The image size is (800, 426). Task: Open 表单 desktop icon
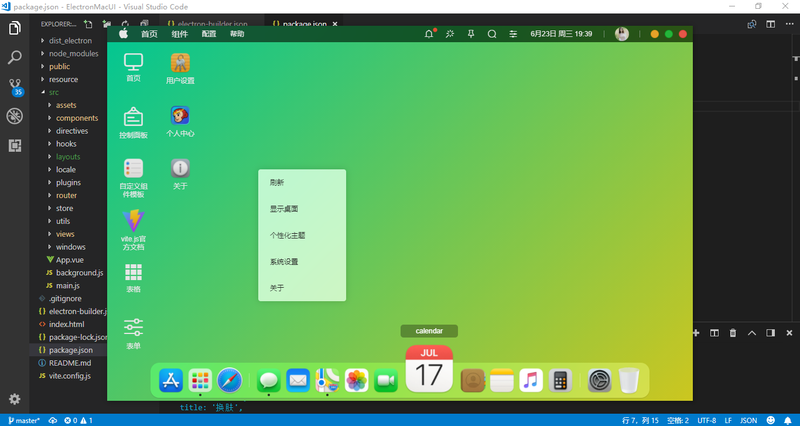coord(133,334)
